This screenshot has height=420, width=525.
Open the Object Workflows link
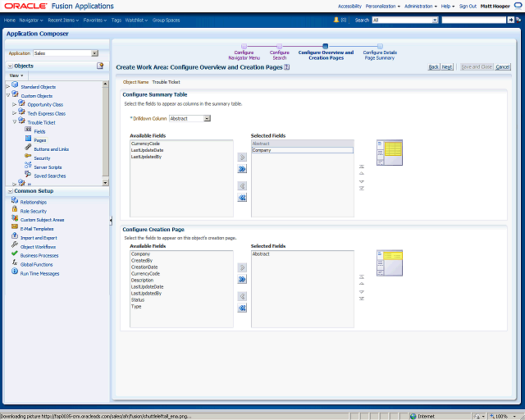39,247
